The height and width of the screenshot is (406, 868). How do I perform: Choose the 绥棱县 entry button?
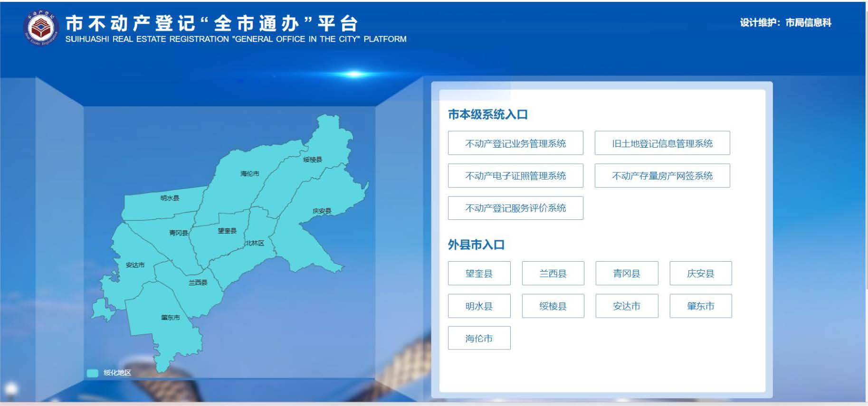553,306
